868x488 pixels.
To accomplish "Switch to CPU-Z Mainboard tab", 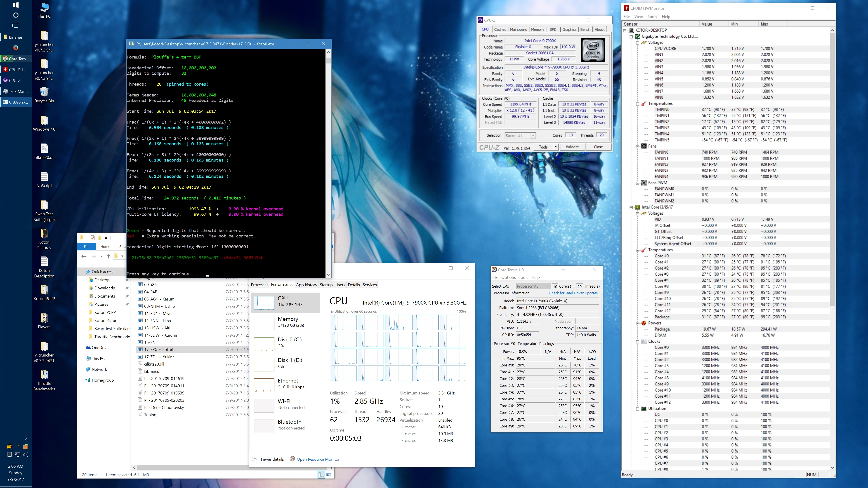I will tap(518, 29).
